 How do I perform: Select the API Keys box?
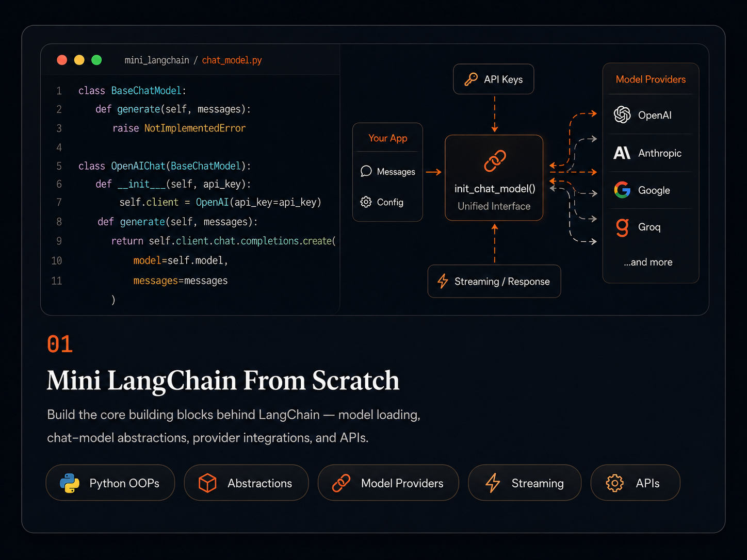[x=493, y=79]
